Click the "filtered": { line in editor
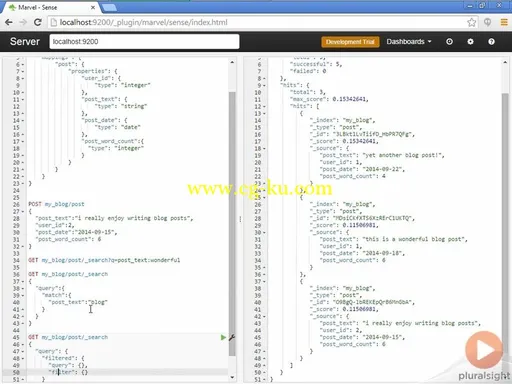Viewport: 512px width, 384px height. click(63, 358)
